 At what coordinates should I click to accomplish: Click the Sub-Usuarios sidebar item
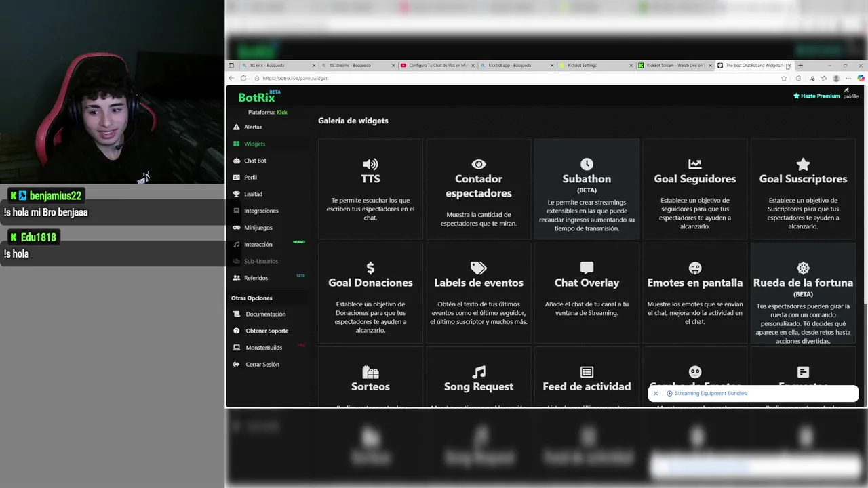tap(260, 261)
